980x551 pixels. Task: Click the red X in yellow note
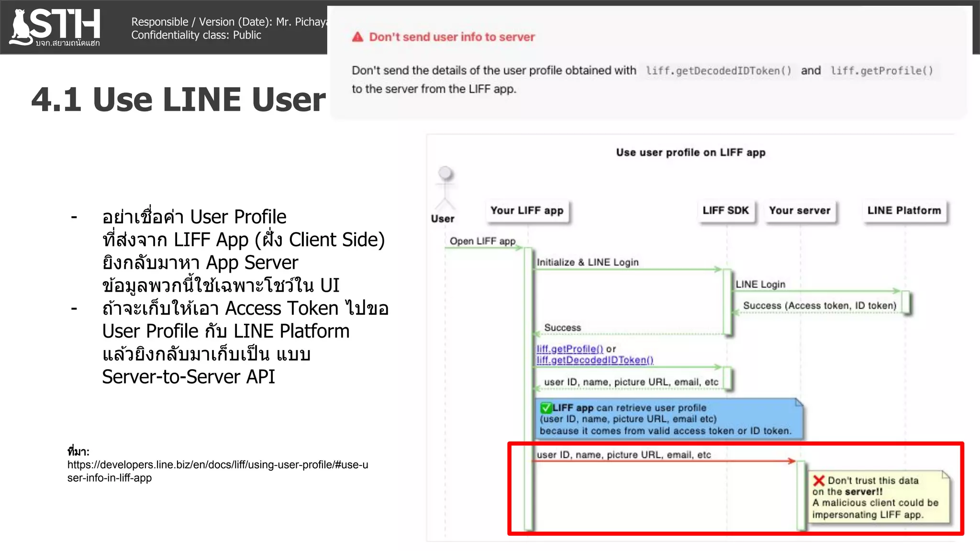pyautogui.click(x=819, y=481)
